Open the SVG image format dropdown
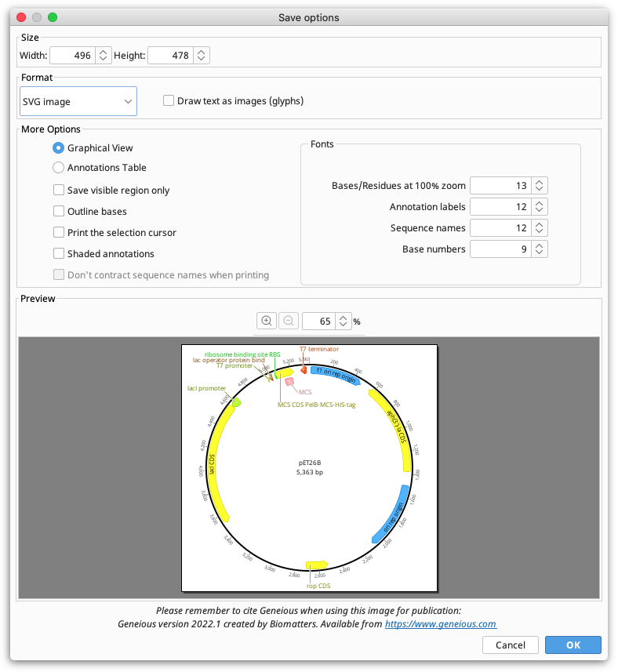Viewport: 618px width, 672px height. coord(78,102)
